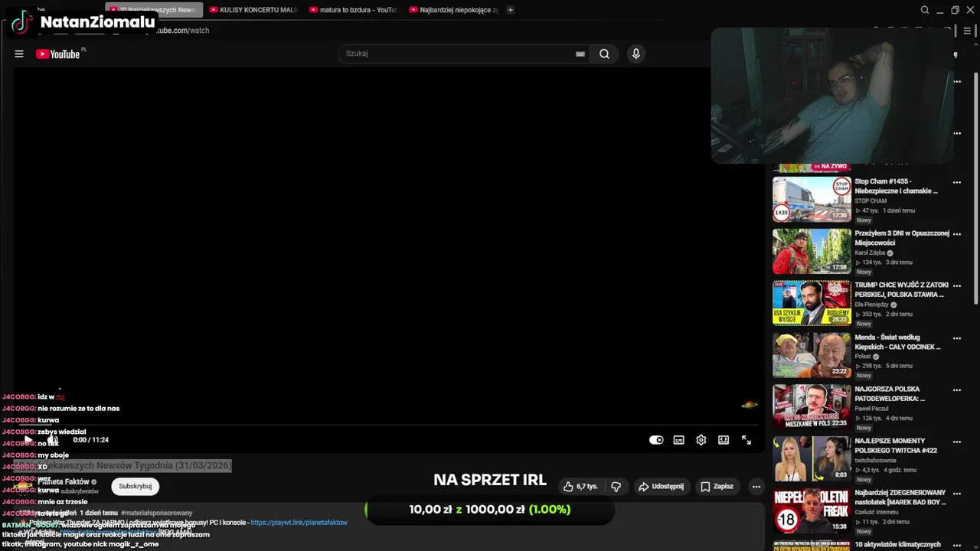The height and width of the screenshot is (551, 980).
Task: Click the Dla Pieniędzy channel name
Action: click(871, 305)
